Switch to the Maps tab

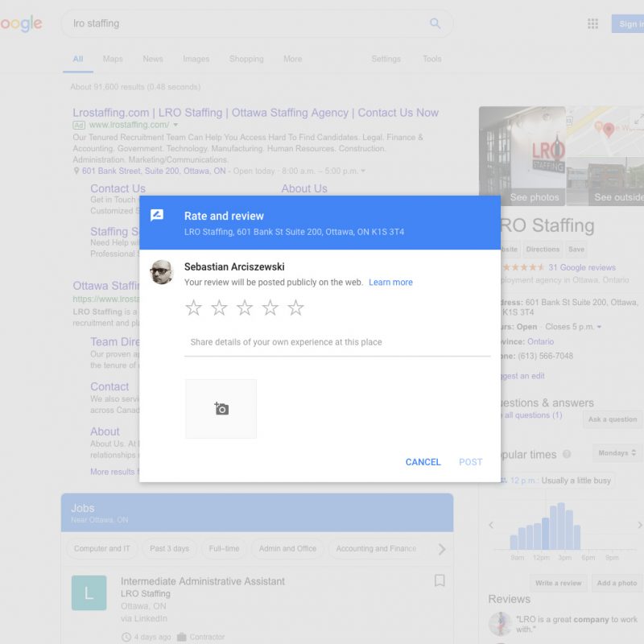(113, 59)
